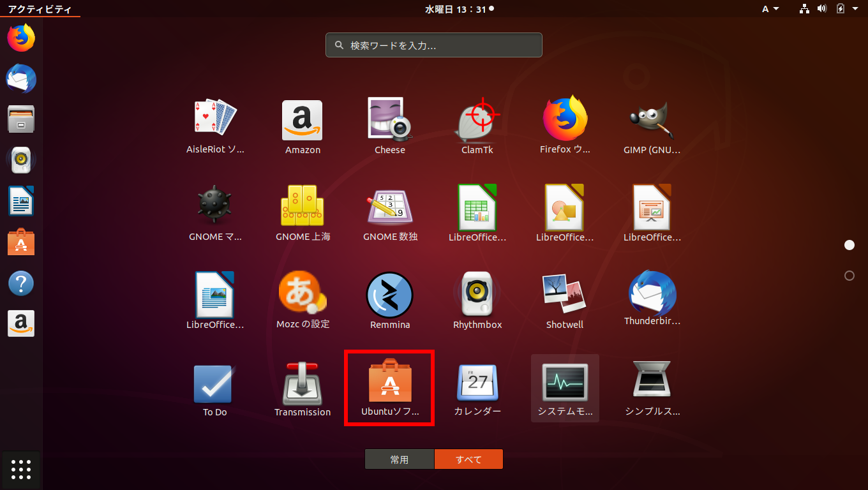The height and width of the screenshot is (490, 868).
Task: Launch Shotwell photo manager
Action: tap(565, 301)
